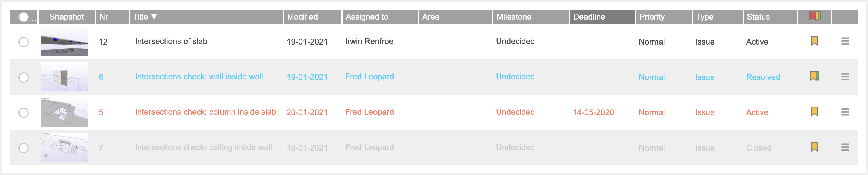Open the row menu for column inside slab

pyautogui.click(x=845, y=112)
